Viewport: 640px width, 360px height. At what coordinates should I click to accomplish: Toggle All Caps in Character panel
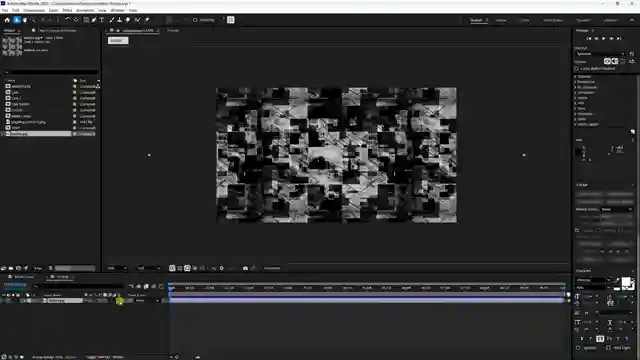pyautogui.click(x=600, y=339)
